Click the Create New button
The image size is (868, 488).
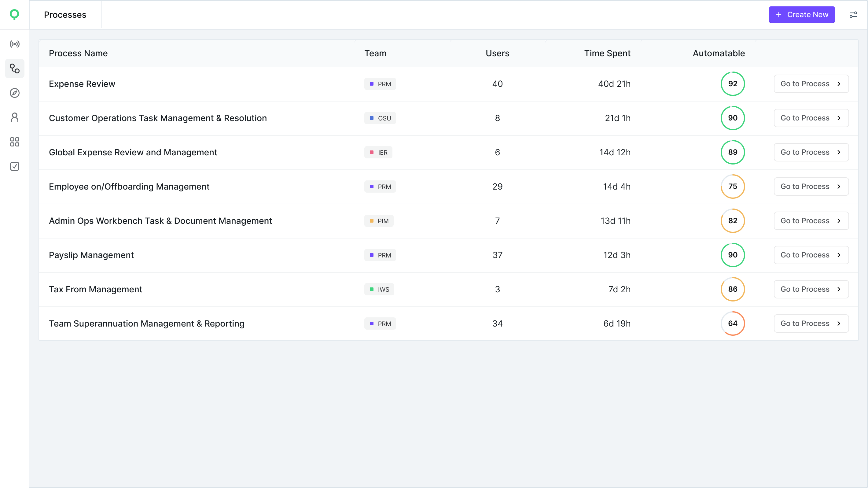802,14
